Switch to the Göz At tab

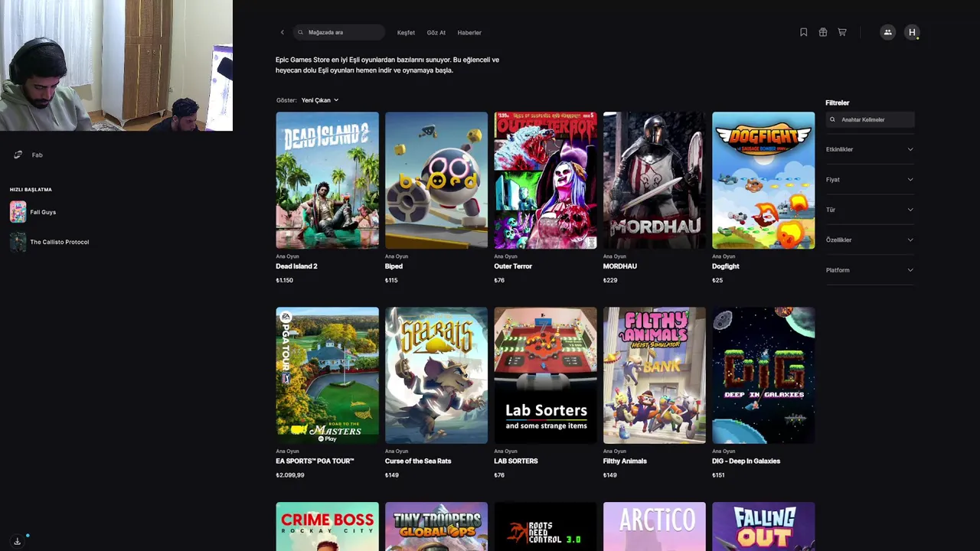[x=436, y=33]
